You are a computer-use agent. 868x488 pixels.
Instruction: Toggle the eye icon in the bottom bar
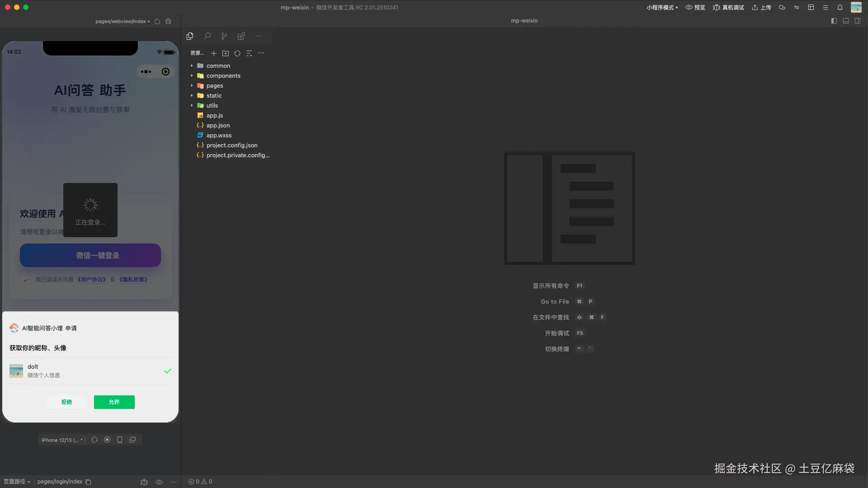click(159, 482)
